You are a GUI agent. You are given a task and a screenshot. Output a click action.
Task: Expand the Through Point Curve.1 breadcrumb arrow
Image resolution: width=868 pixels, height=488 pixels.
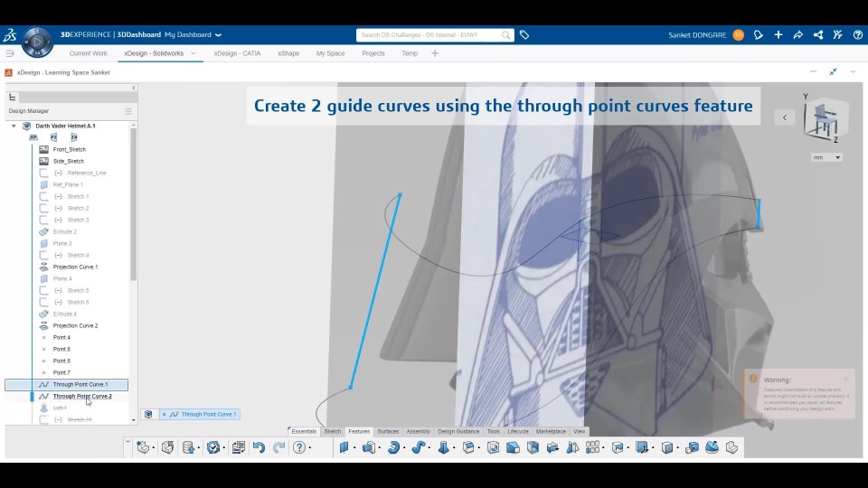(x=165, y=415)
